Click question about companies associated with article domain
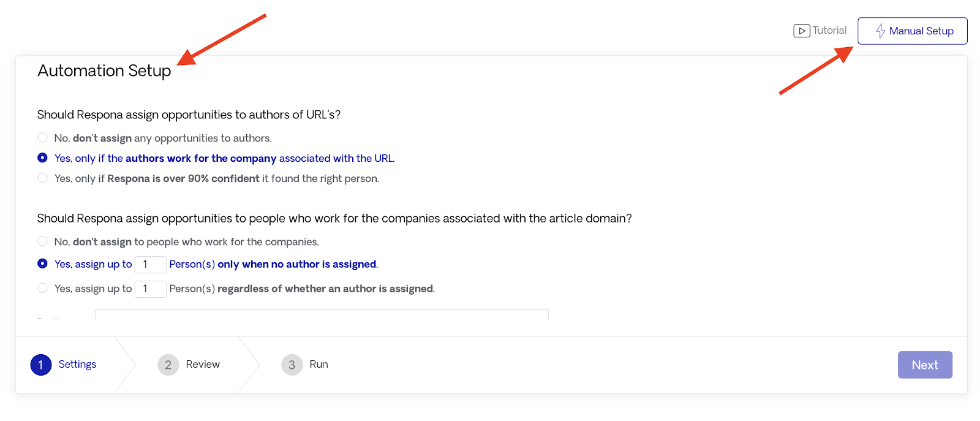980x421 pixels. (334, 218)
